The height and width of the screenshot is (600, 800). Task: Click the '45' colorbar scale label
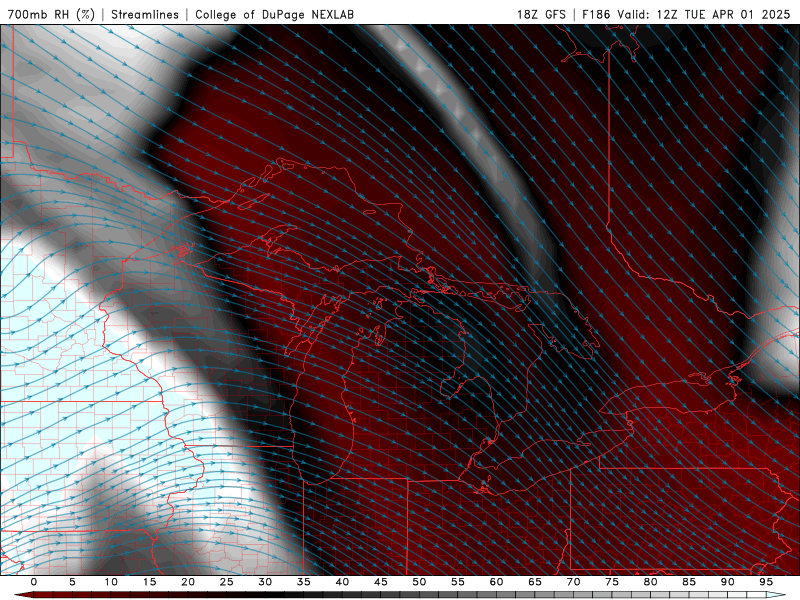coord(381,582)
